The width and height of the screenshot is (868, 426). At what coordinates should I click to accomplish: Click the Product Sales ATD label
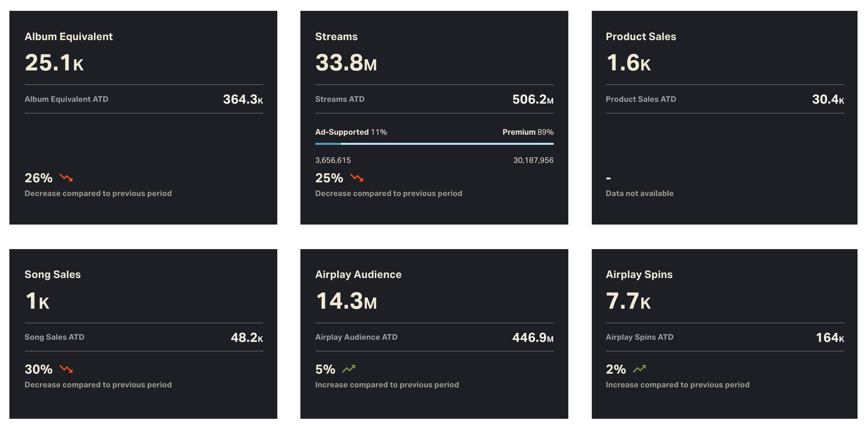click(641, 99)
